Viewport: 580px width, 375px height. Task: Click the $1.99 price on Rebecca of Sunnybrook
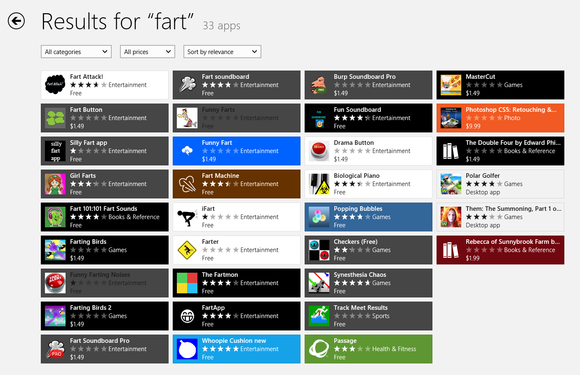[x=473, y=258]
